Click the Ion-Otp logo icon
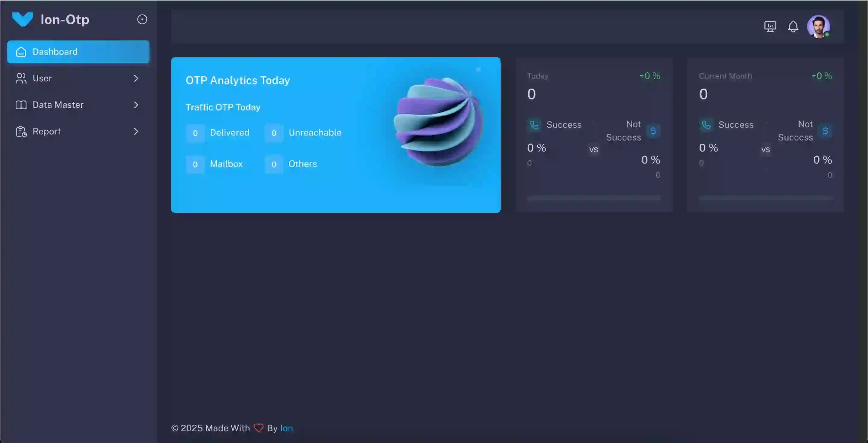This screenshot has height=443, width=868. tap(22, 19)
